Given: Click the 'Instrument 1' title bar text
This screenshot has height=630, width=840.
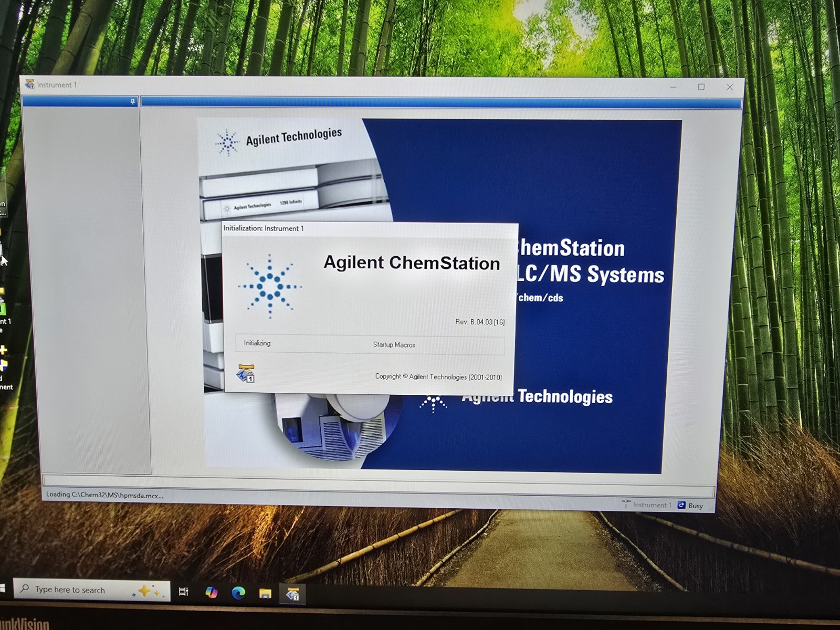Looking at the screenshot, I should [x=57, y=85].
